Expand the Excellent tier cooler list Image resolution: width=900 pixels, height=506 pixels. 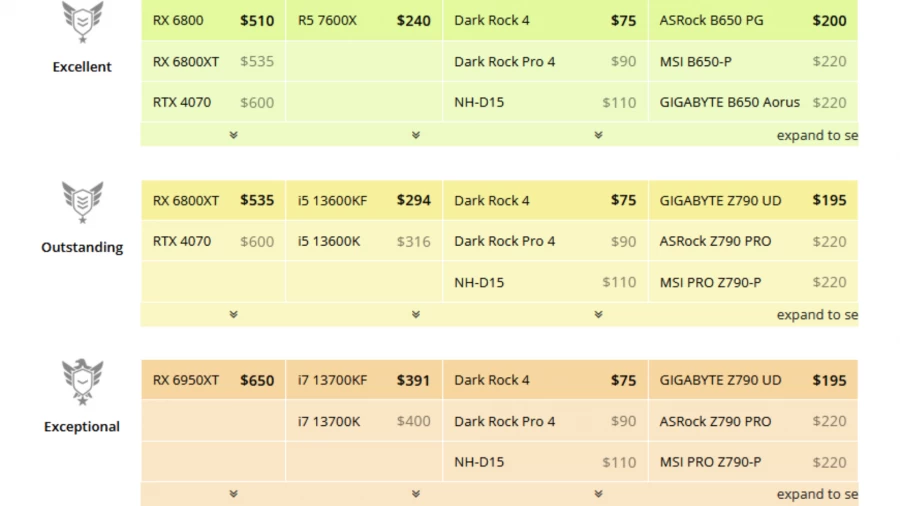coord(598,135)
